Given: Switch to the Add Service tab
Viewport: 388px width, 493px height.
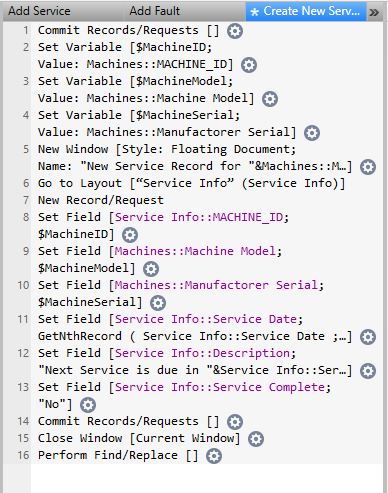Looking at the screenshot, I should point(39,11).
